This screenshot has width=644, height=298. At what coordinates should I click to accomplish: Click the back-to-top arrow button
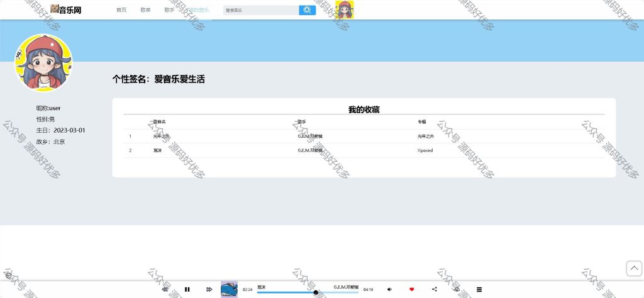pos(634,268)
